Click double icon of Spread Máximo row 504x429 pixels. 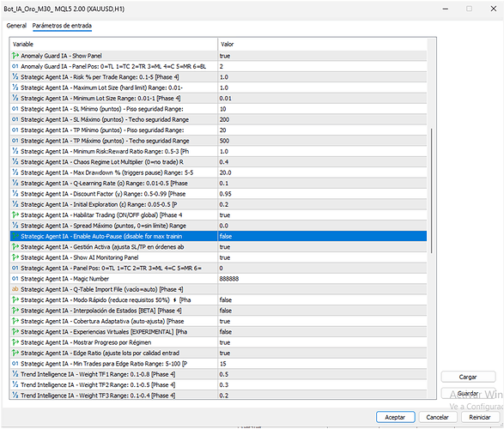(x=15, y=225)
